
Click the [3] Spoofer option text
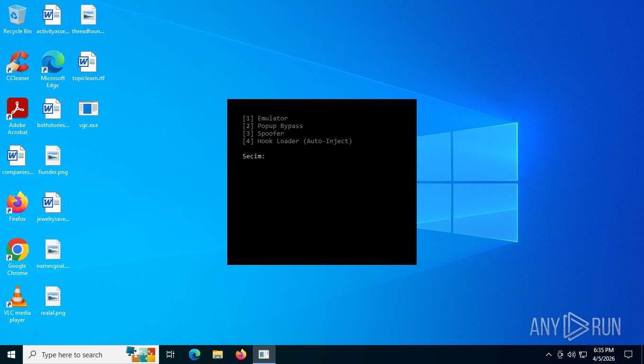[x=263, y=134]
